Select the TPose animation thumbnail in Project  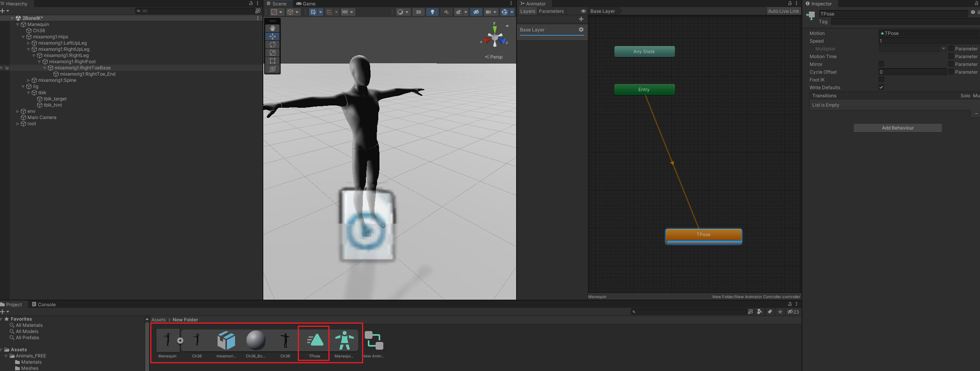tap(314, 340)
